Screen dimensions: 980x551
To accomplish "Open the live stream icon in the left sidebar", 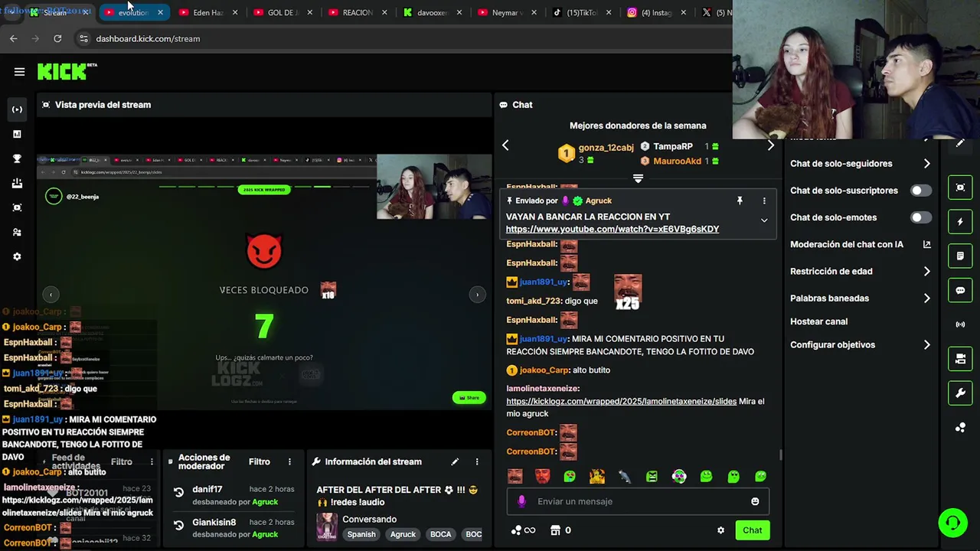I will pyautogui.click(x=17, y=109).
